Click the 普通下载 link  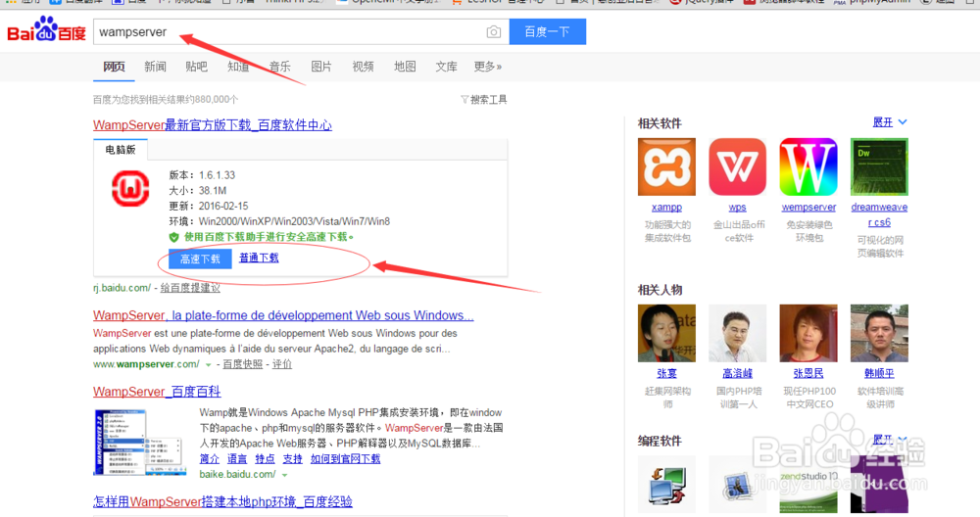259,258
